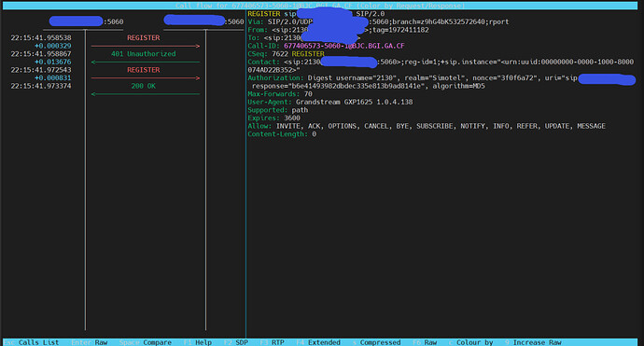Choose Space Compare in the bottom bar
644x346 pixels.
[146, 342]
